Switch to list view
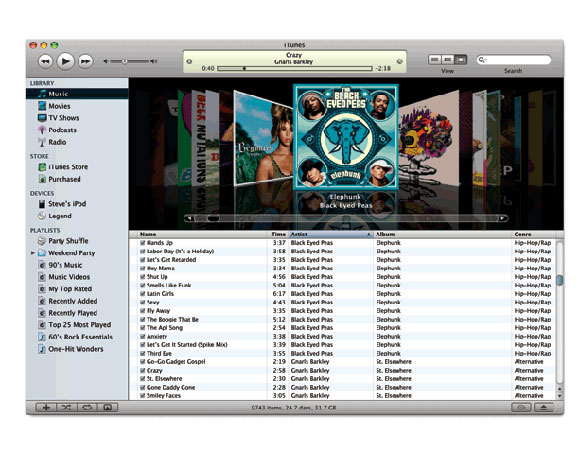 [435, 59]
